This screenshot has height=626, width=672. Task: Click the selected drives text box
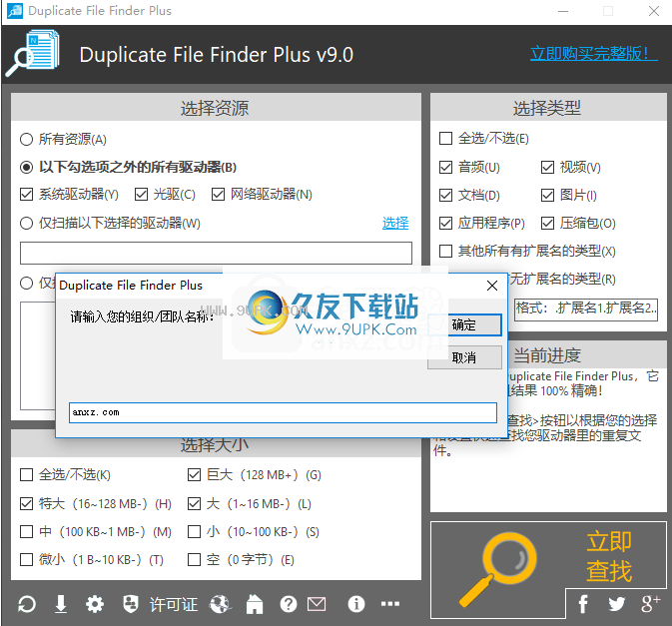point(216,253)
